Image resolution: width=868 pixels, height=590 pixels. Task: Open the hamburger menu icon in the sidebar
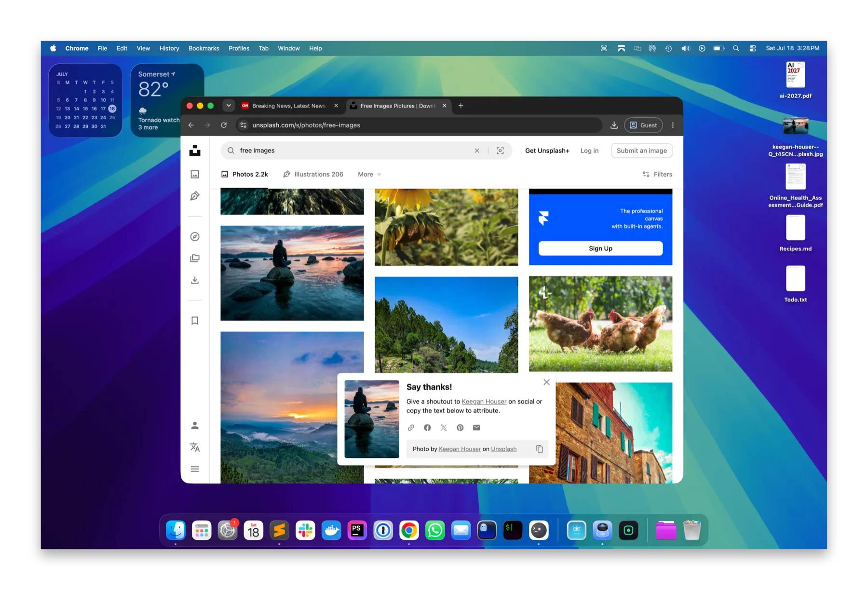click(x=195, y=469)
